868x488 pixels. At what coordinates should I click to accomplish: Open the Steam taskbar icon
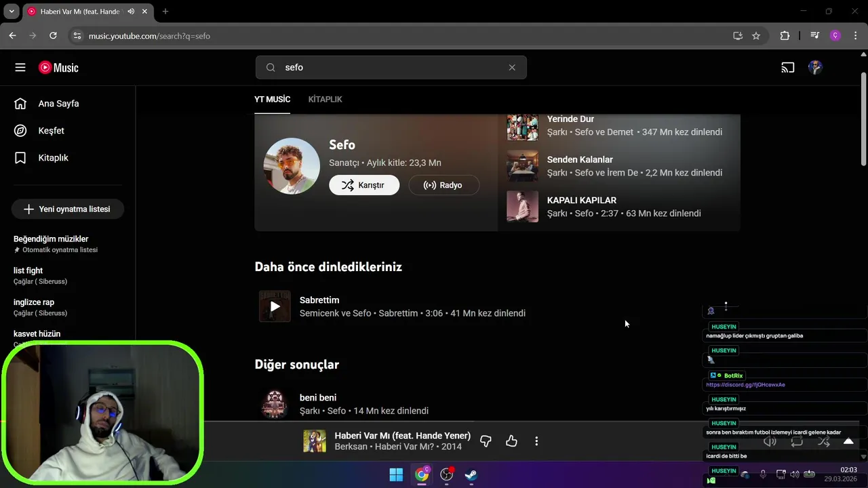click(471, 474)
